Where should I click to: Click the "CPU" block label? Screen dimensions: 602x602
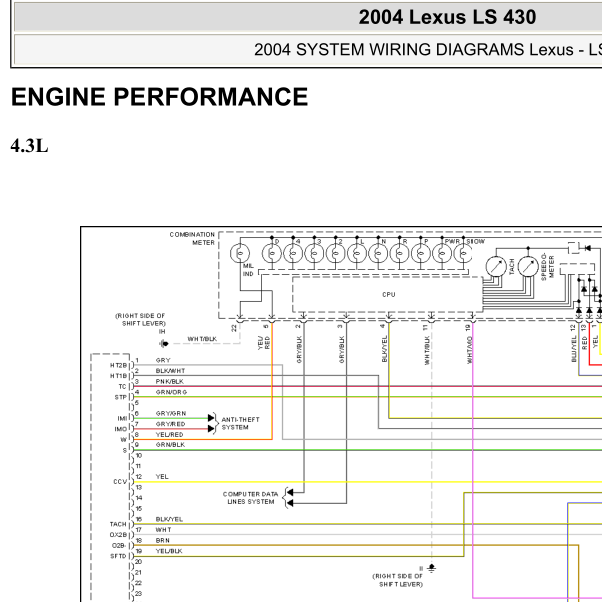389,294
